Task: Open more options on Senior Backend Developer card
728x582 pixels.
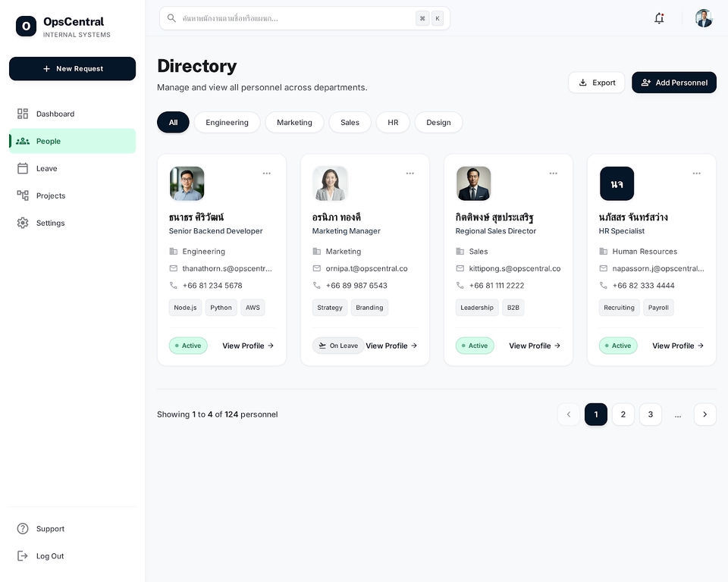Action: coord(266,173)
